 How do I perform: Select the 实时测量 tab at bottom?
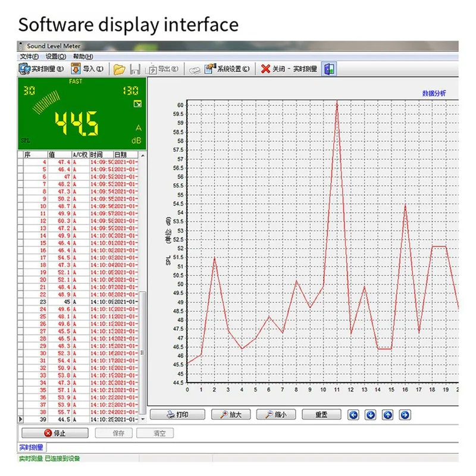pos(32,447)
